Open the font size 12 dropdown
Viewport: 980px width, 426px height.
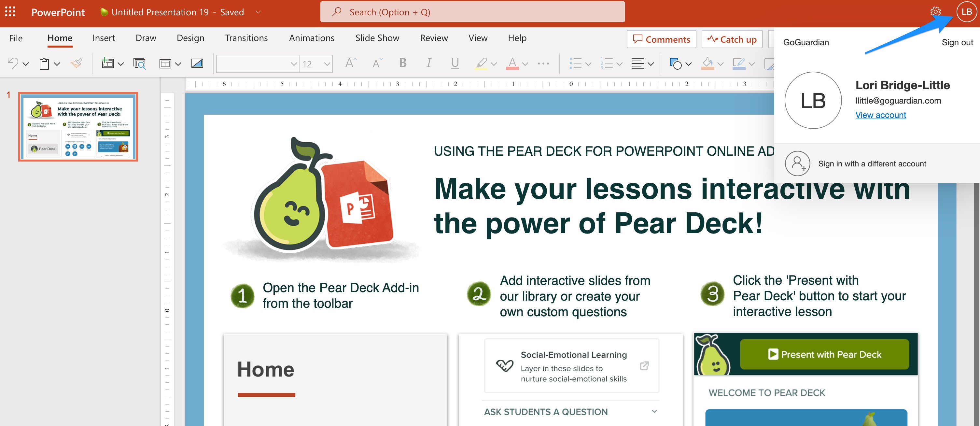[316, 64]
